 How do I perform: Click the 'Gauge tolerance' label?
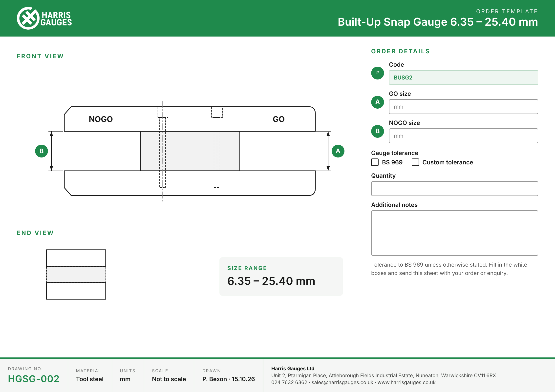tap(395, 153)
